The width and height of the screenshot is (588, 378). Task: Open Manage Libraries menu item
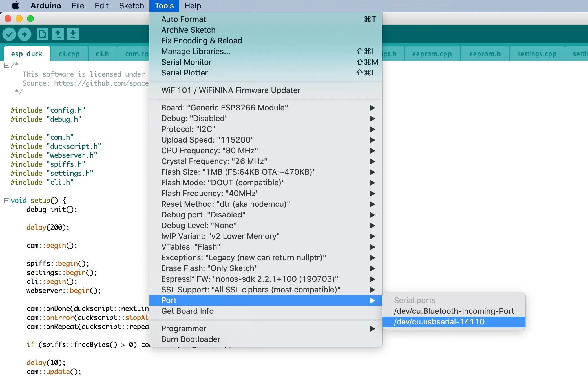coord(266,52)
